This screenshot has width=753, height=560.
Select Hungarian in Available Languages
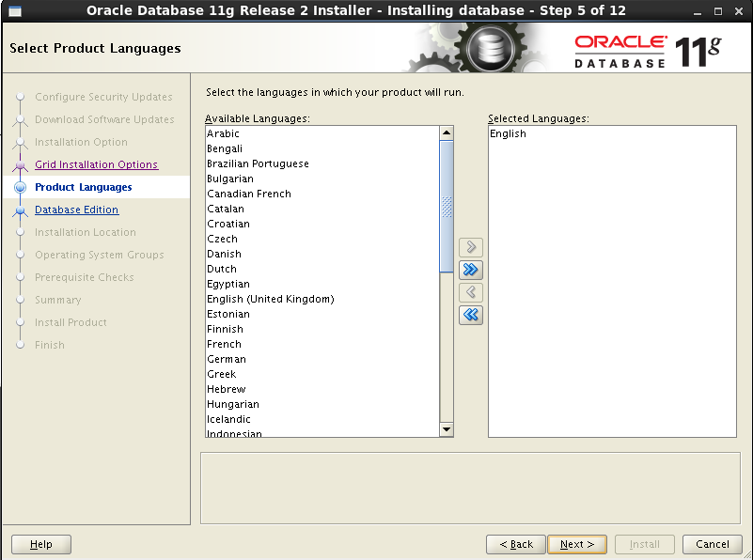[x=322, y=404]
